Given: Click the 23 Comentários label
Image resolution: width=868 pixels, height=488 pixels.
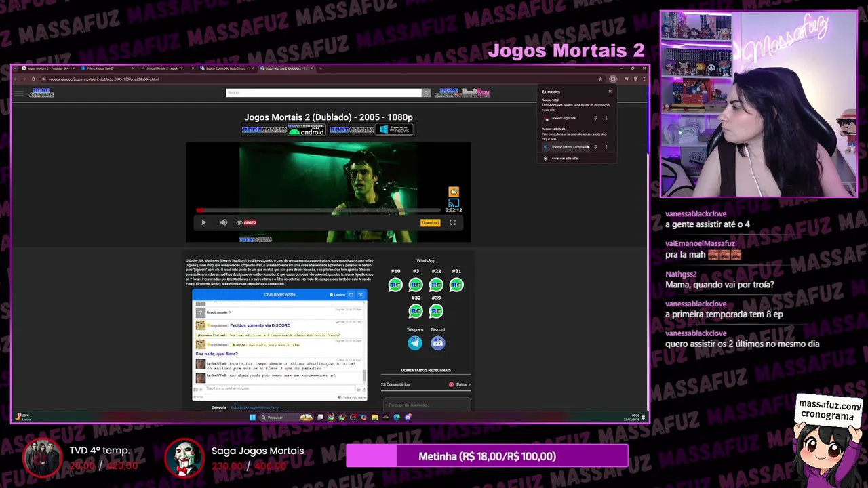Looking at the screenshot, I should [x=395, y=384].
